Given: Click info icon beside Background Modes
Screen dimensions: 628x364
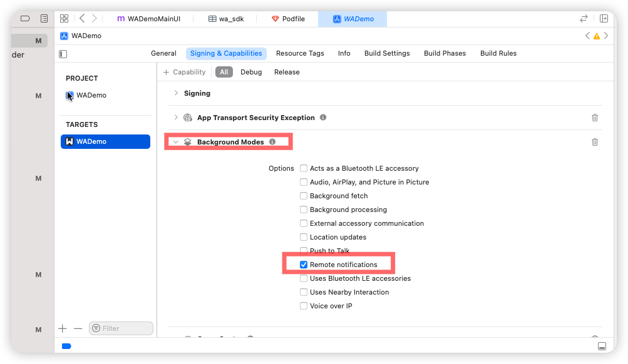Looking at the screenshot, I should tap(272, 141).
